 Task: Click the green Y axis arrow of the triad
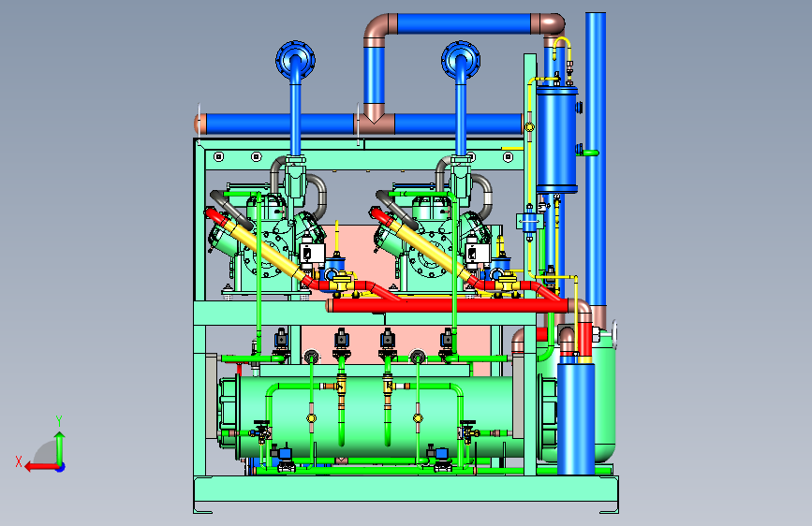pos(60,447)
